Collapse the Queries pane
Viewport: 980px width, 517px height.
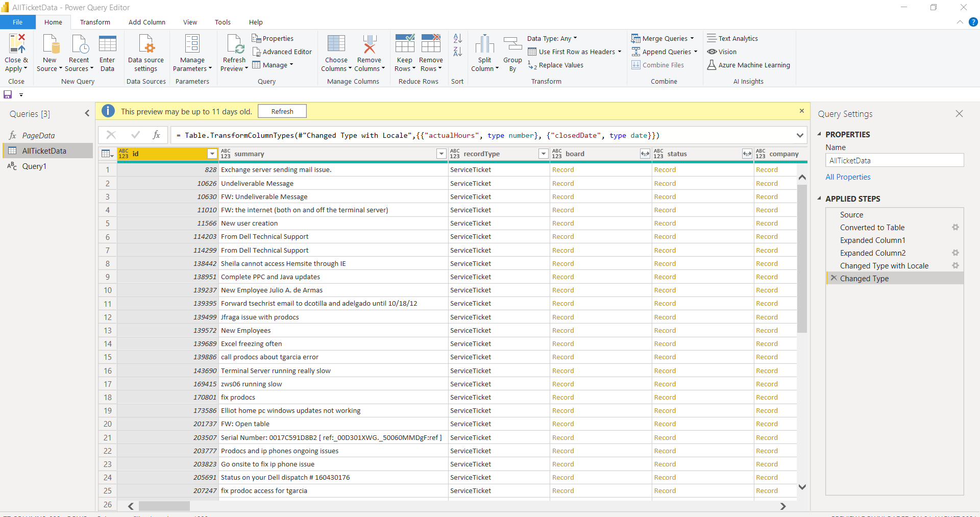87,114
